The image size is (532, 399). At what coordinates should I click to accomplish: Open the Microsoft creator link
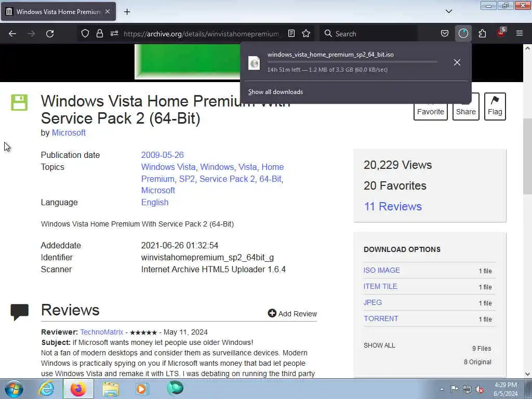(x=69, y=132)
